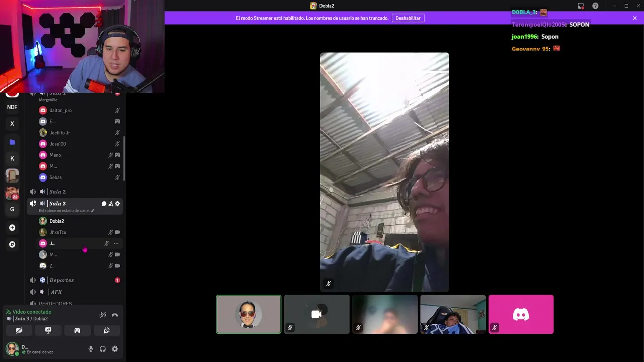The height and width of the screenshot is (362, 644).
Task: Open the Explore servers compass icon
Action: coord(12,244)
